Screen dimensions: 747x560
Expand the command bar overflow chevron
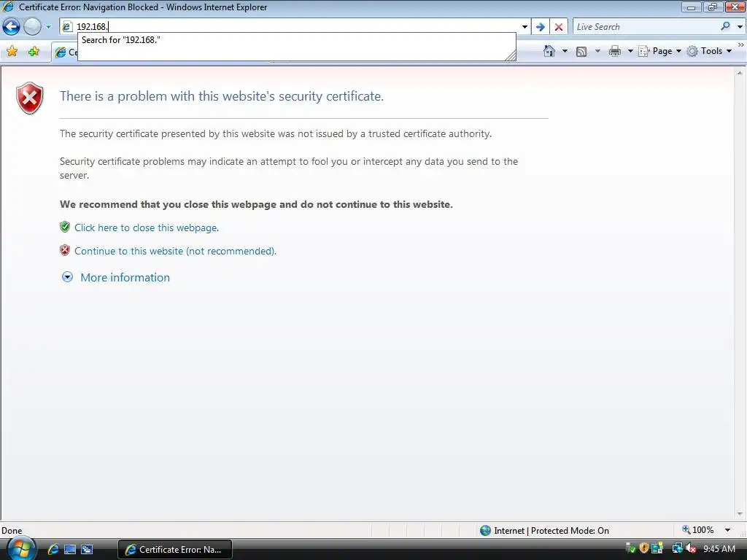point(741,45)
